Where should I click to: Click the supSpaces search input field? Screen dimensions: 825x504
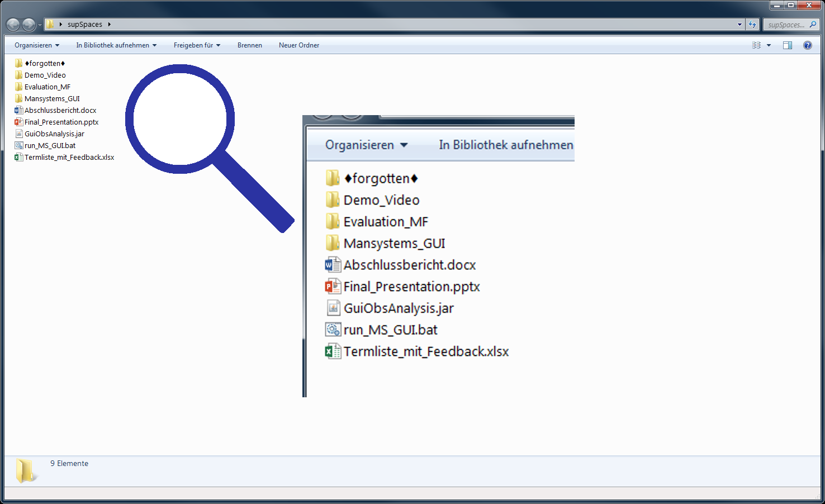(786, 25)
